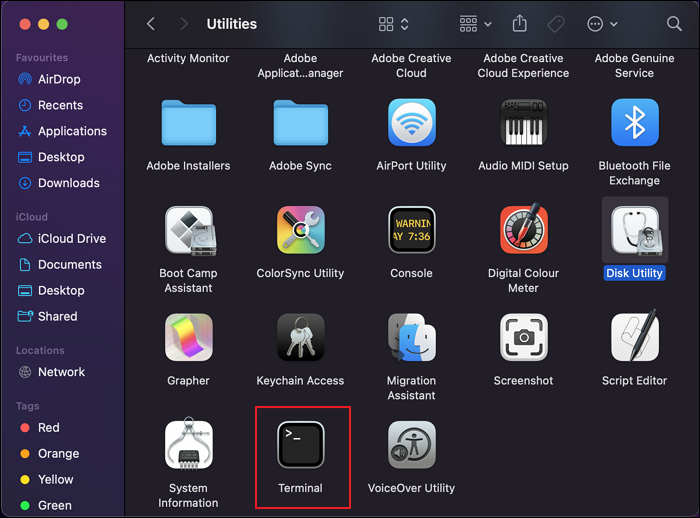The width and height of the screenshot is (700, 518).
Task: Select Shared in the sidebar
Action: tap(47, 317)
